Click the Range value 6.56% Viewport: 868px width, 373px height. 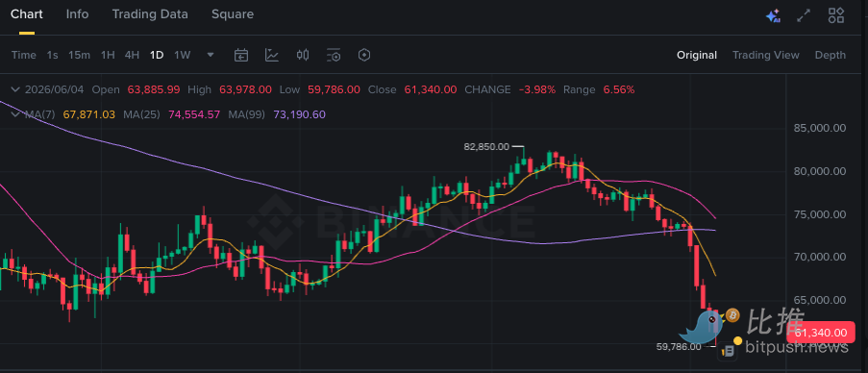coord(618,89)
